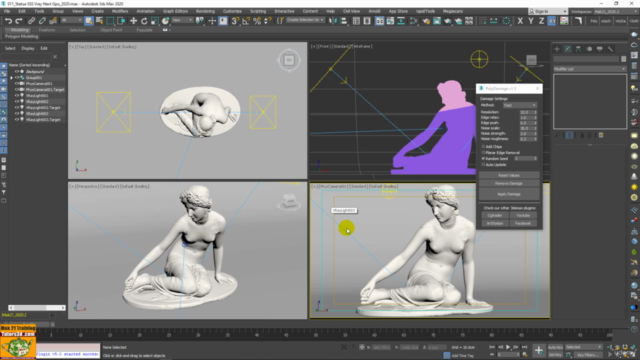This screenshot has width=640, height=360.
Task: Open the selection filter All dropdown
Action: (x=71, y=20)
